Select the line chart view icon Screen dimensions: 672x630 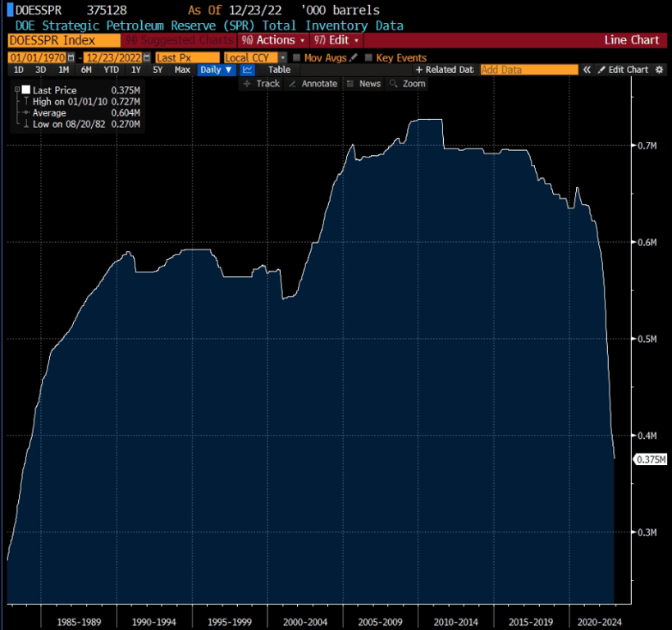point(247,70)
